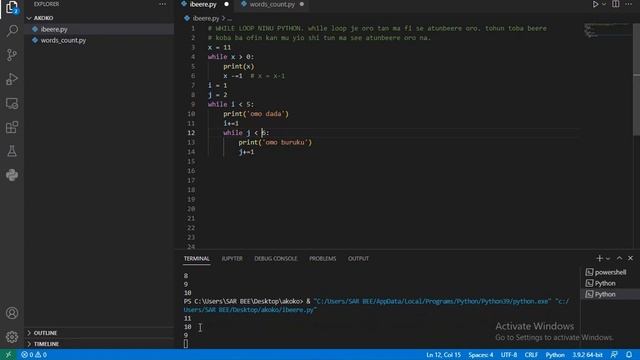Switch to the words_count.py editor tab
The image size is (640, 360).
pos(272,4)
